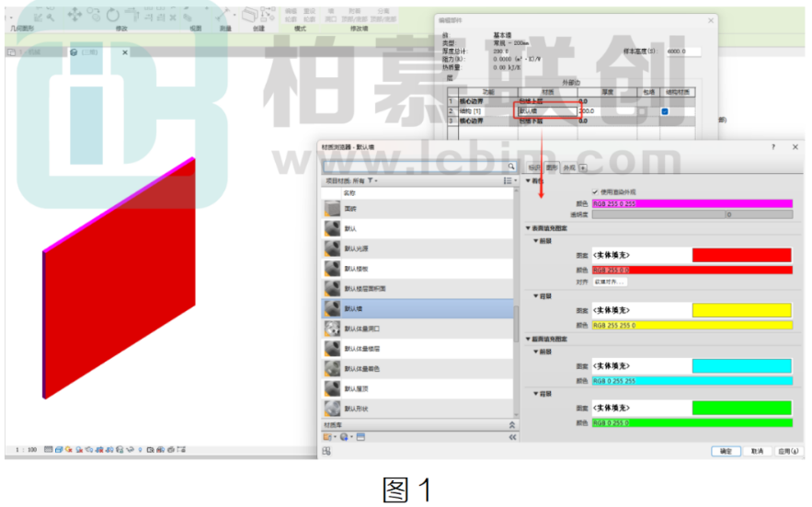This screenshot has width=812, height=507.
Task: Open the asset browser icon
Action: pyautogui.click(x=361, y=437)
